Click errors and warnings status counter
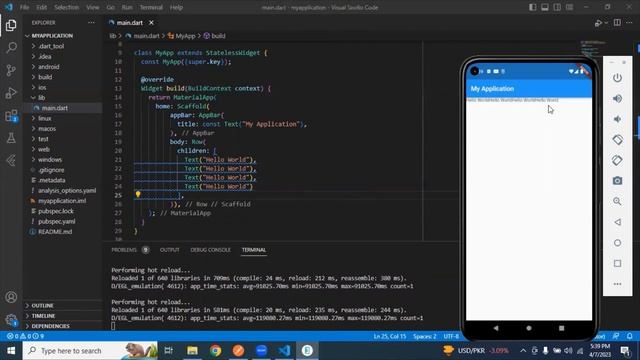640x360 pixels. 25,336
